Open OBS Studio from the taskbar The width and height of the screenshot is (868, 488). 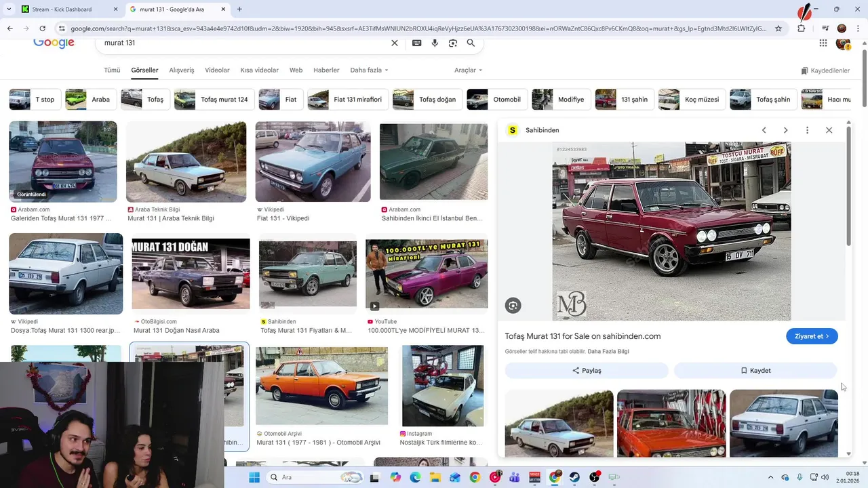[595, 477]
